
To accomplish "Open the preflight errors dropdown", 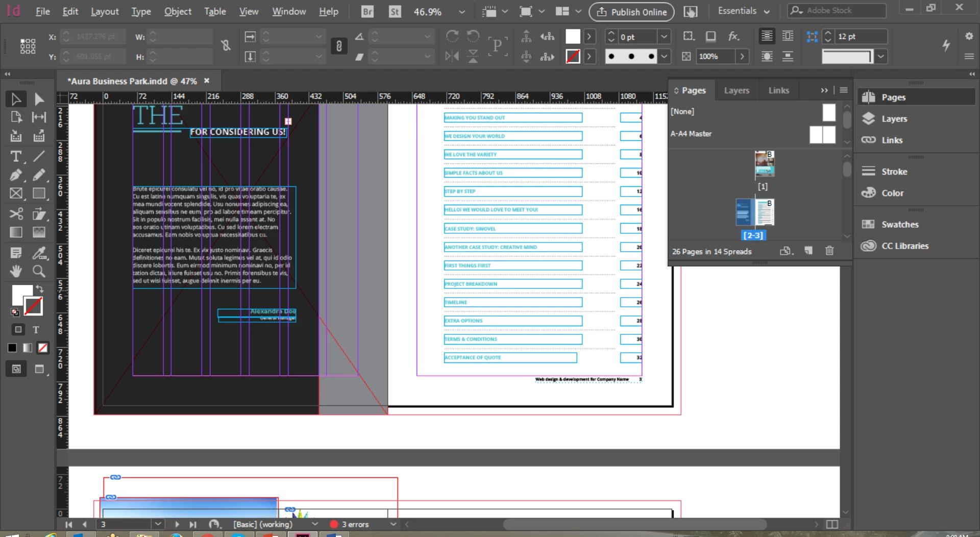I will 393,524.
